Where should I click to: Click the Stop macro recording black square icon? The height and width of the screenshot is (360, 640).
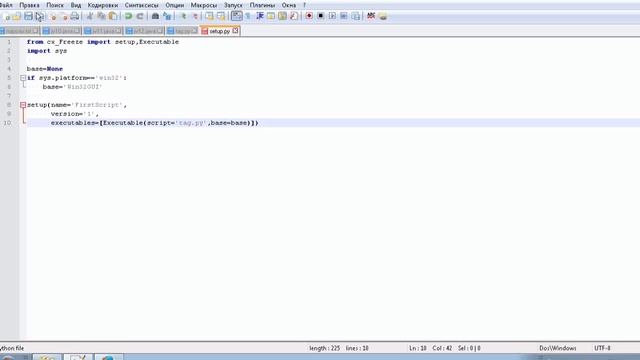tap(321, 16)
